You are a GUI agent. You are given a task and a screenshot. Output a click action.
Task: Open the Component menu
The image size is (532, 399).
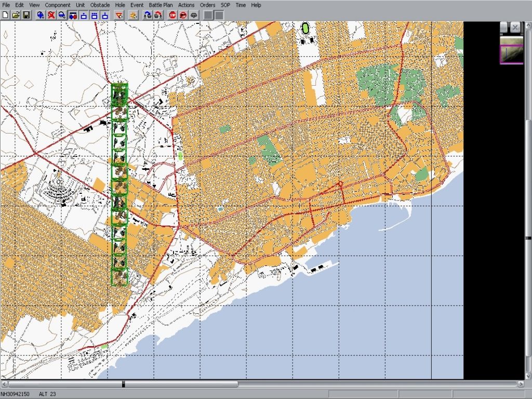coord(57,5)
